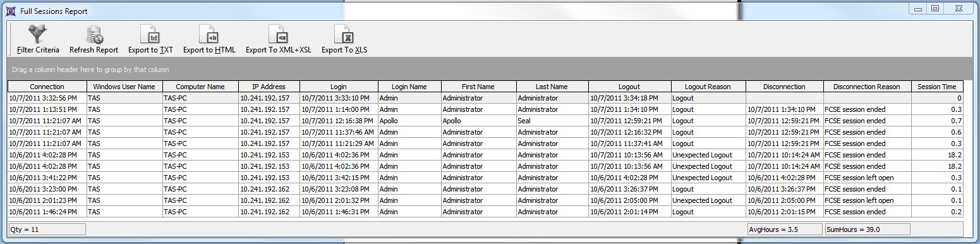Click session time 0.2 cell
Viewport: 980px width, 244px height.
click(x=937, y=212)
